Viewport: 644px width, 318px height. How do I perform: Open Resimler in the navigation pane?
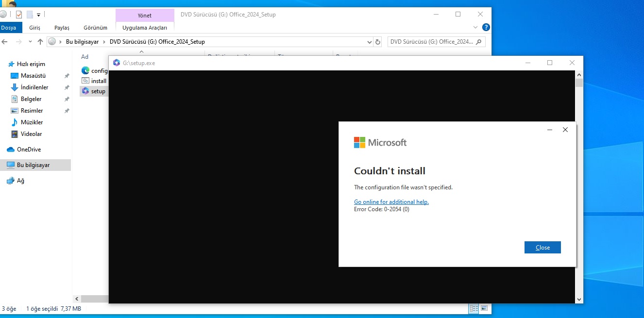tap(32, 111)
